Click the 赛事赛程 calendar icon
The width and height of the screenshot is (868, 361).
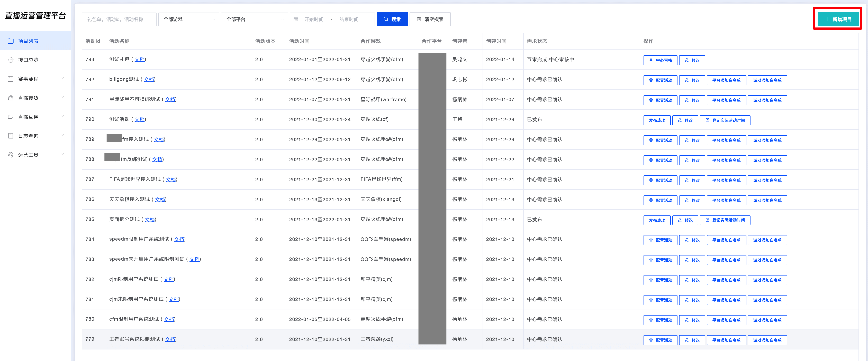pos(11,79)
